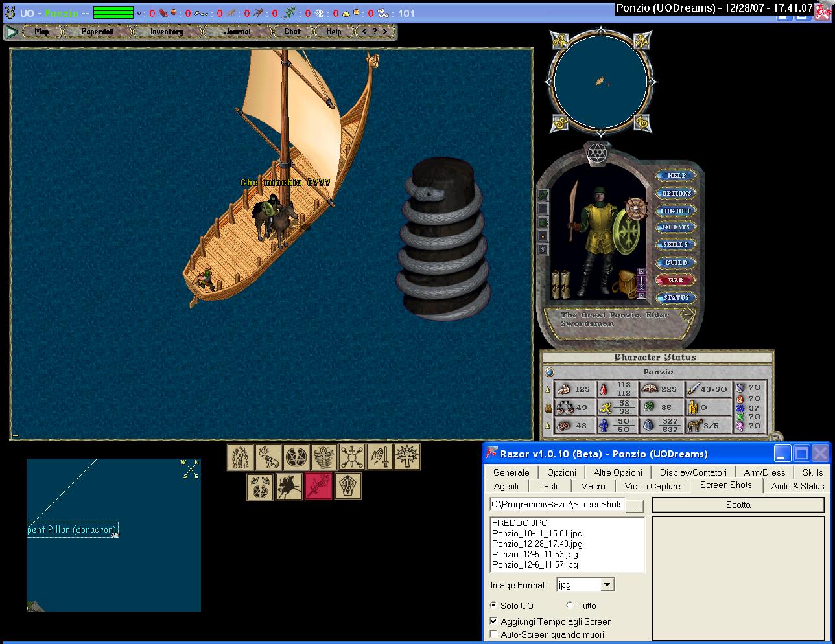
Task: Cast the broken pentagram circle spell
Action: tap(296, 457)
